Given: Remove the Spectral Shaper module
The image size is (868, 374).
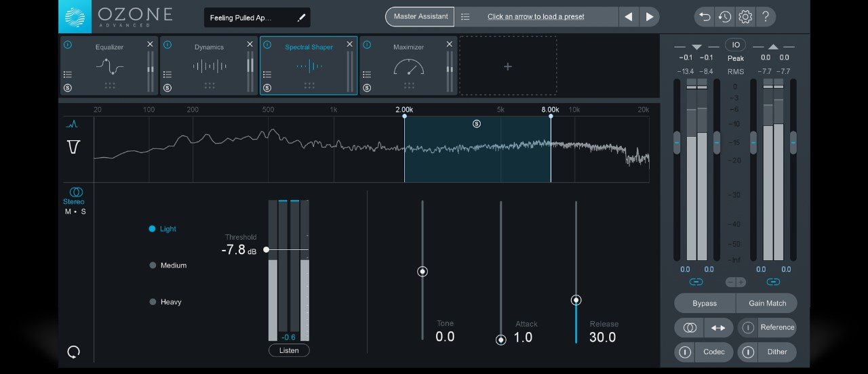Looking at the screenshot, I should 349,44.
